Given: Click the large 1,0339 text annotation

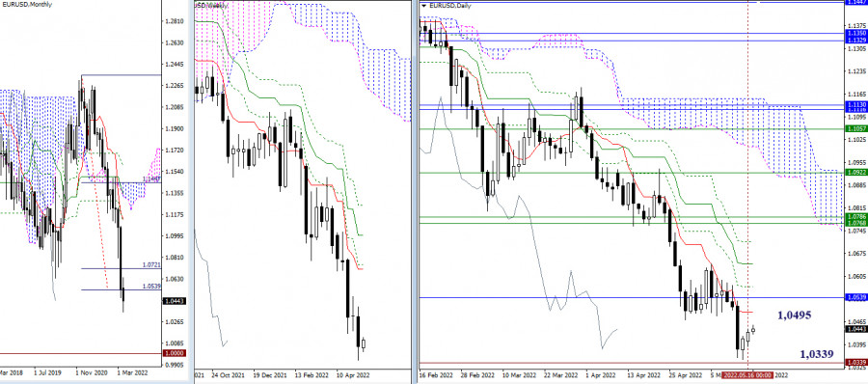Looking at the screenshot, I should point(817,353).
